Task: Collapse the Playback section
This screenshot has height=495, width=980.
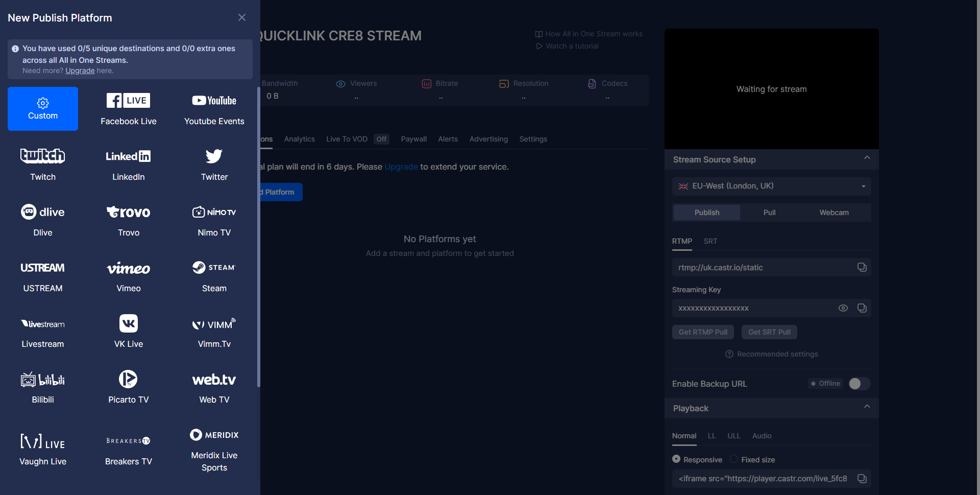Action: point(867,407)
